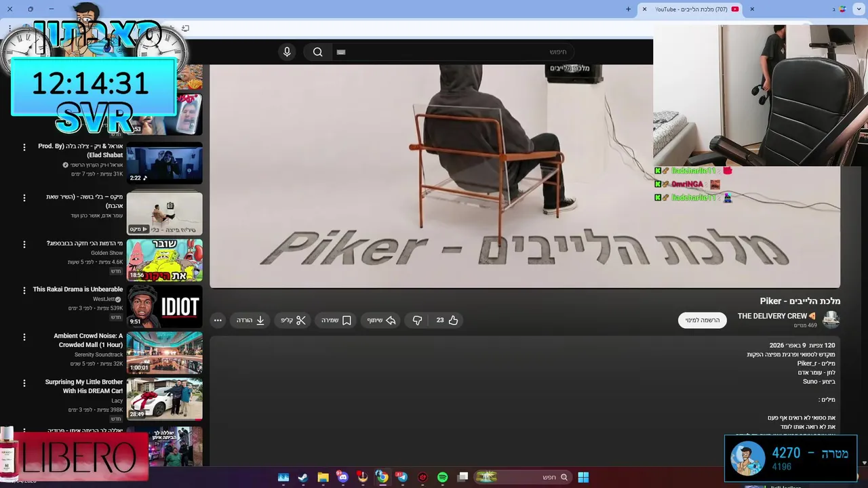Open Google Chrome from the taskbar
Viewport: 868px width, 488px height.
382,477
